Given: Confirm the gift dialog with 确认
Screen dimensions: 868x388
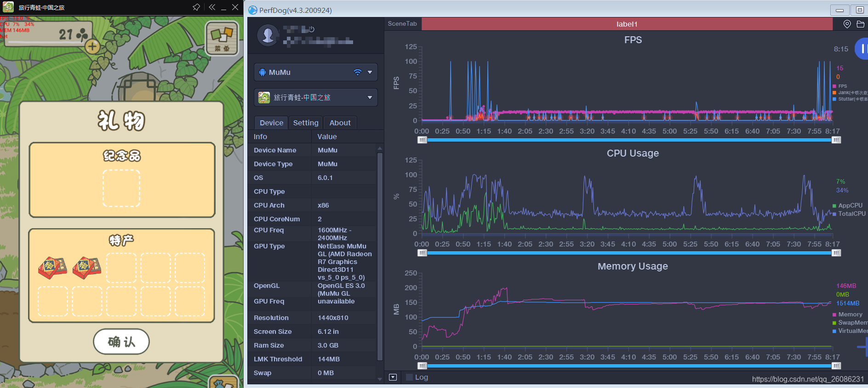Looking at the screenshot, I should click(x=121, y=342).
